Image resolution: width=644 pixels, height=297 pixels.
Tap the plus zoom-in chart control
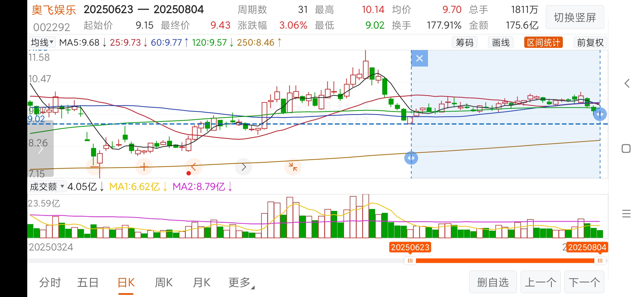[144, 167]
